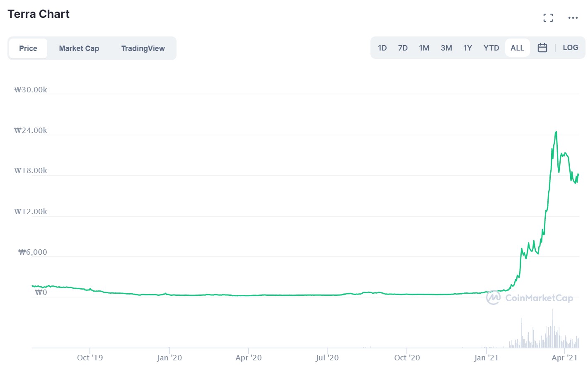Click the Terra Chart heading
Screen dimensions: 588x367
pyautogui.click(x=39, y=14)
